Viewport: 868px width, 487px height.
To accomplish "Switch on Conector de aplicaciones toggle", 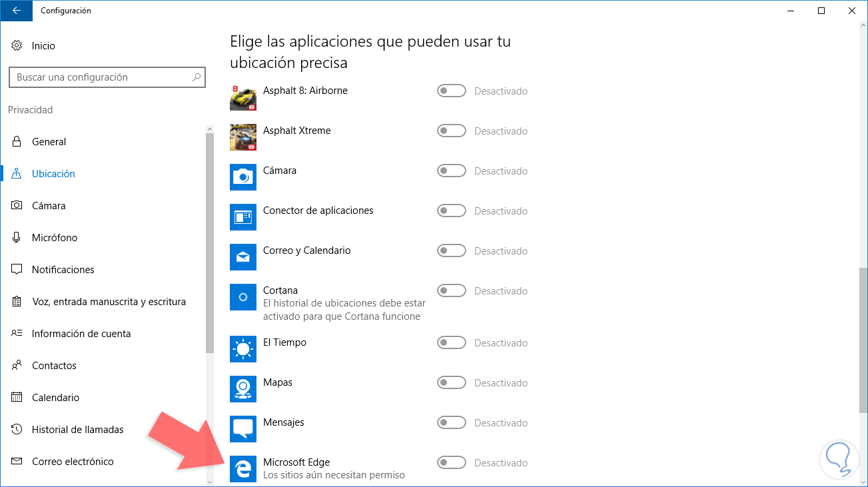I will click(x=451, y=211).
